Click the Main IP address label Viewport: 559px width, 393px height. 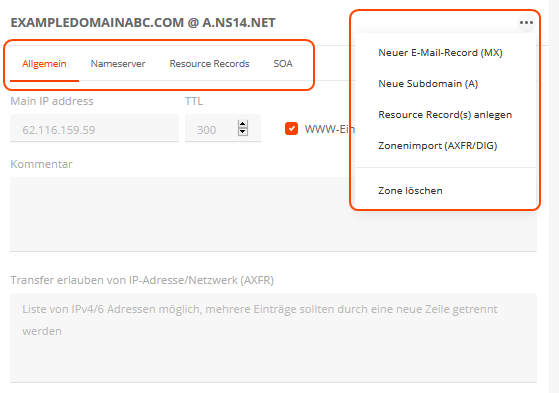[x=52, y=101]
